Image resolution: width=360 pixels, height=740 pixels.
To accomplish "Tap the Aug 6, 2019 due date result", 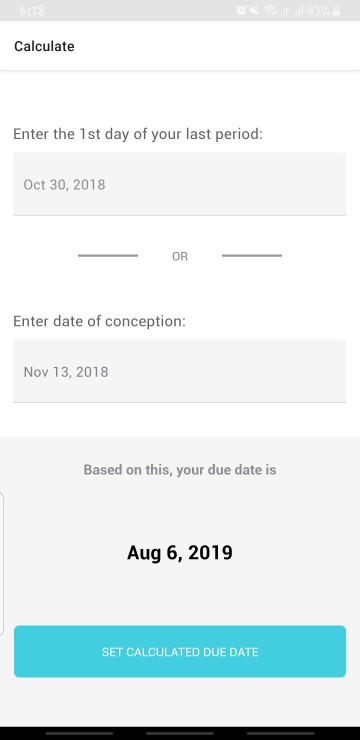I will tap(180, 552).
